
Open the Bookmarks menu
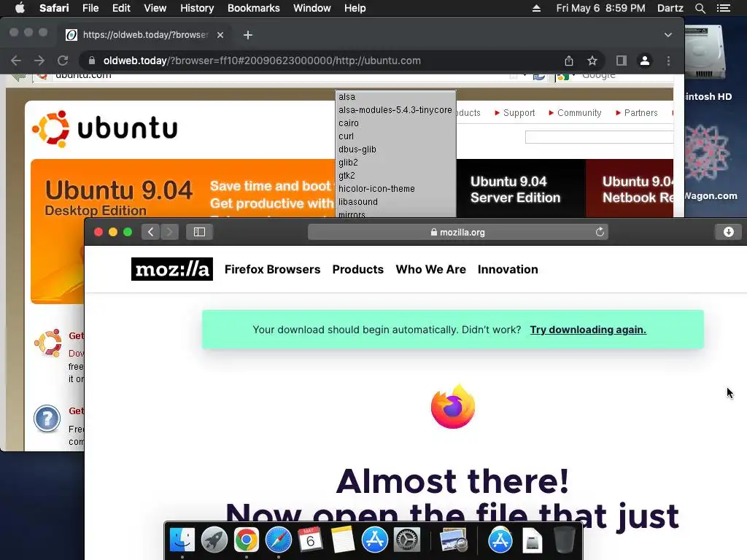coord(253,8)
